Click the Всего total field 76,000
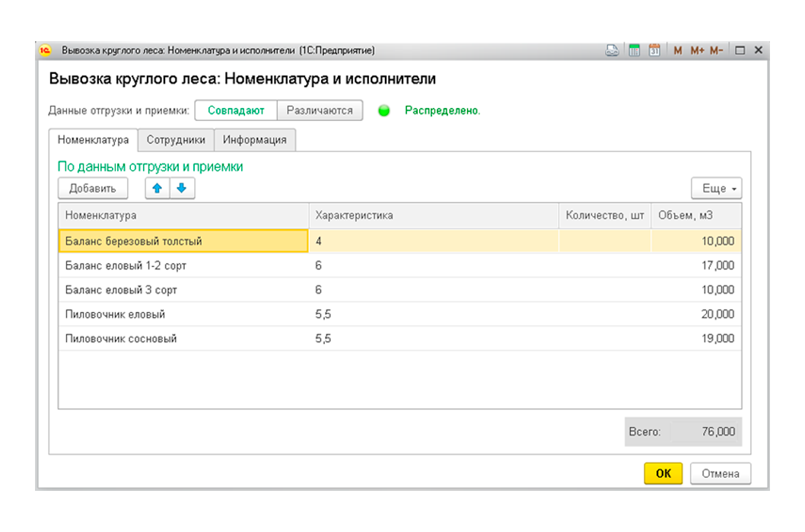The image size is (805, 532). [x=705, y=432]
